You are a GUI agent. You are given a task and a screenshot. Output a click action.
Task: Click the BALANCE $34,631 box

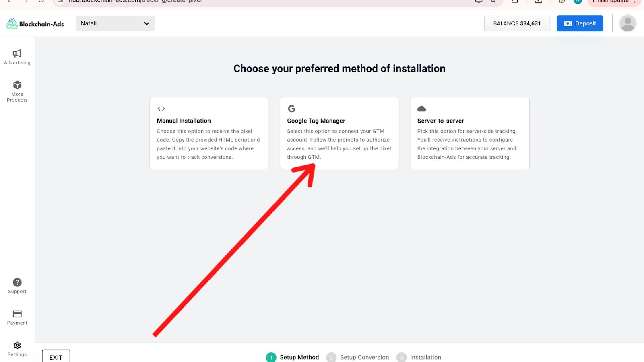[517, 23]
